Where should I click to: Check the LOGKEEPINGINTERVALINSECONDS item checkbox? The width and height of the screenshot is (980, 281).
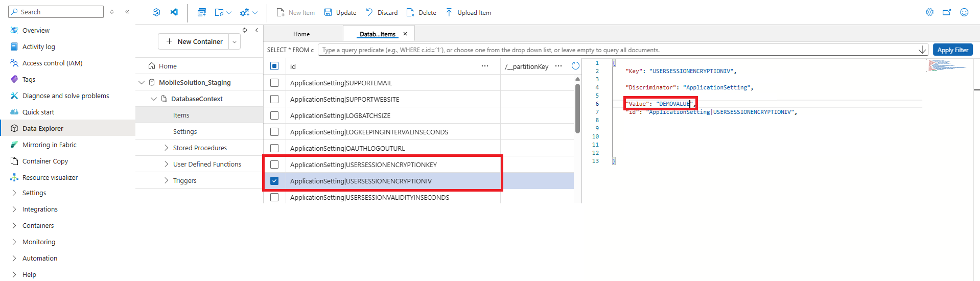point(274,132)
